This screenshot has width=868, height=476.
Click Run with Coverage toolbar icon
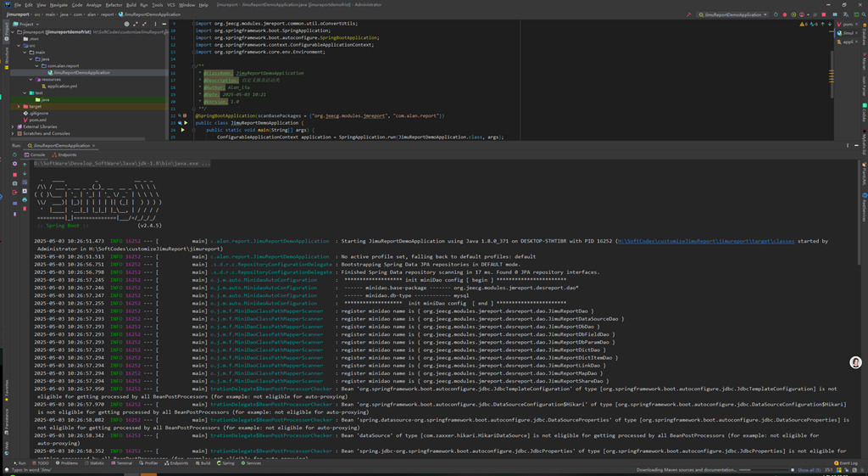coord(793,14)
